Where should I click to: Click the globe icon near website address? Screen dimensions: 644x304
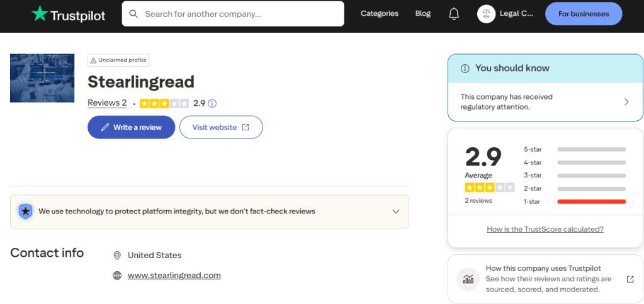[x=116, y=276]
